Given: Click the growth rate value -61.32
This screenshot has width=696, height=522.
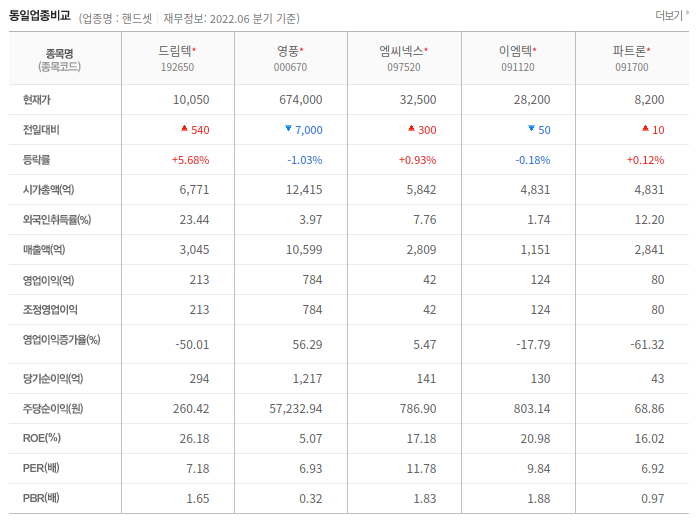Looking at the screenshot, I should [647, 345].
